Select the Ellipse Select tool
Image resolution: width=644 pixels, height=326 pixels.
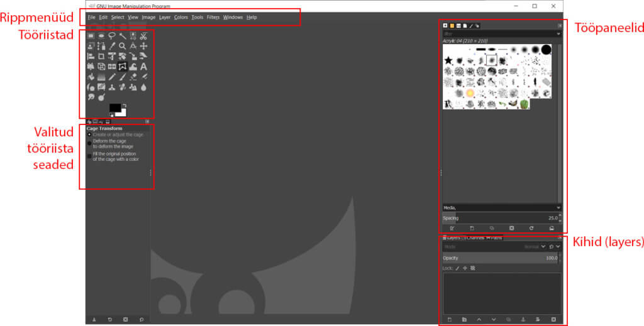tap(101, 36)
